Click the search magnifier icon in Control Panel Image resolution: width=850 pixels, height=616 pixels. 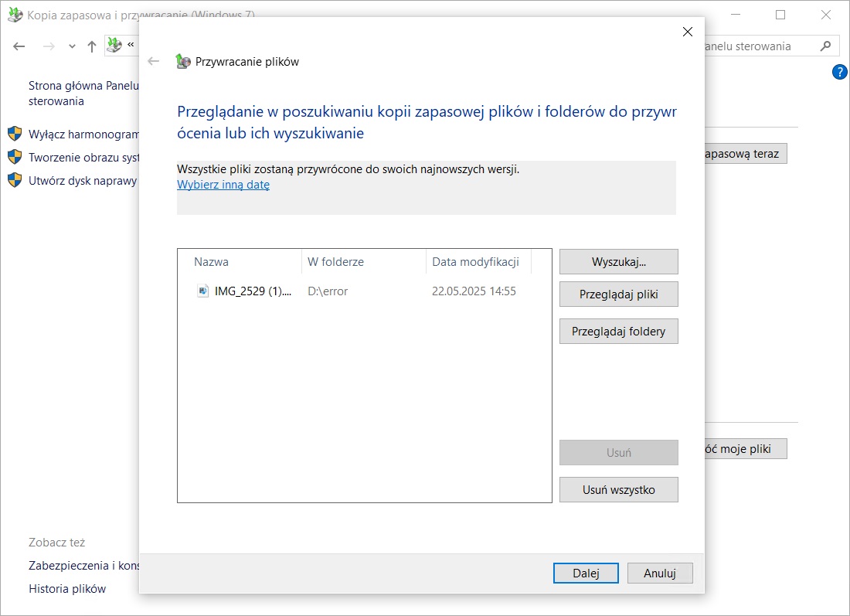click(x=826, y=46)
